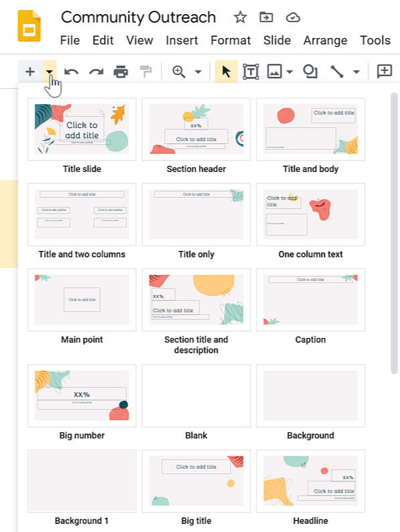The height and width of the screenshot is (532, 400).
Task: Select the Text box tool
Action: 251,72
